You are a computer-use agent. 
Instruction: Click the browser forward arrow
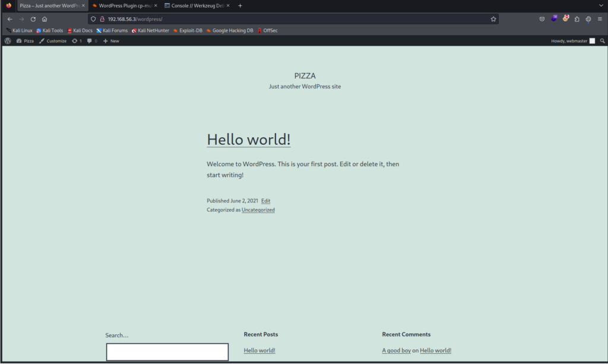pyautogui.click(x=21, y=19)
